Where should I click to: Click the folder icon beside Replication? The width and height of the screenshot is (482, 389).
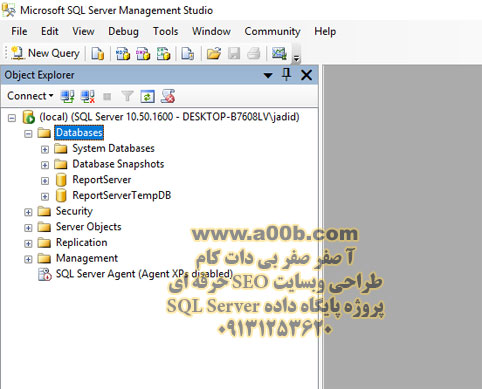coord(44,243)
